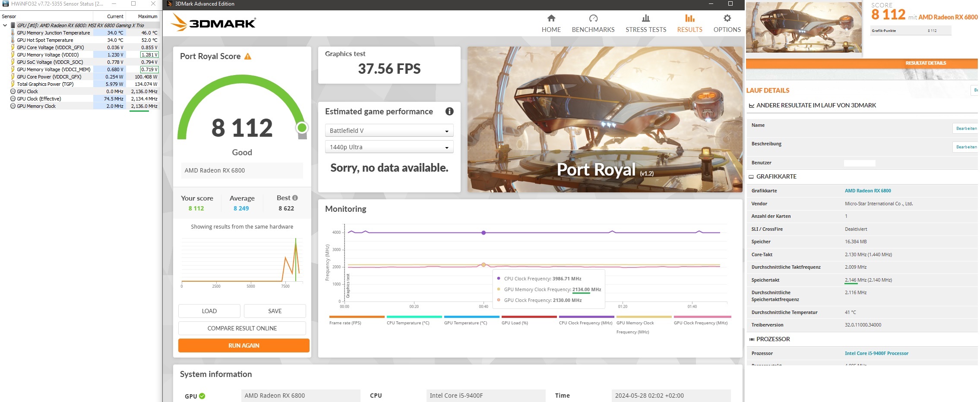Viewport: 980px width, 402px height.
Task: Collapse the Grafikkarte section header
Action: point(772,176)
